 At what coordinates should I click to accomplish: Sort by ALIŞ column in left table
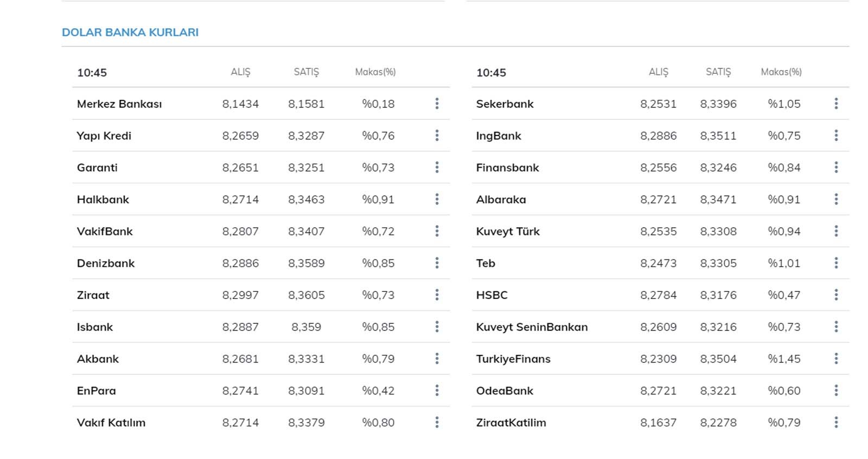(x=240, y=72)
